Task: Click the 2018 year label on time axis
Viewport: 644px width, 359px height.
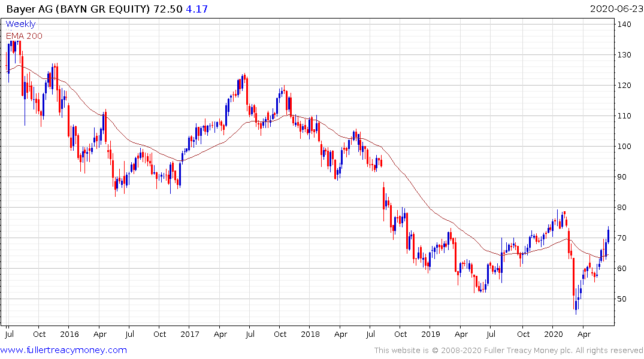Action: [x=310, y=334]
